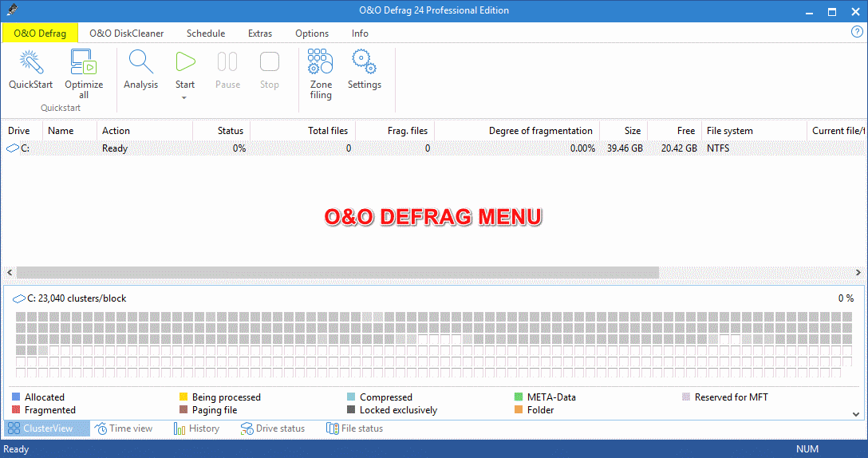
Task: Open the History tab
Action: (x=196, y=428)
